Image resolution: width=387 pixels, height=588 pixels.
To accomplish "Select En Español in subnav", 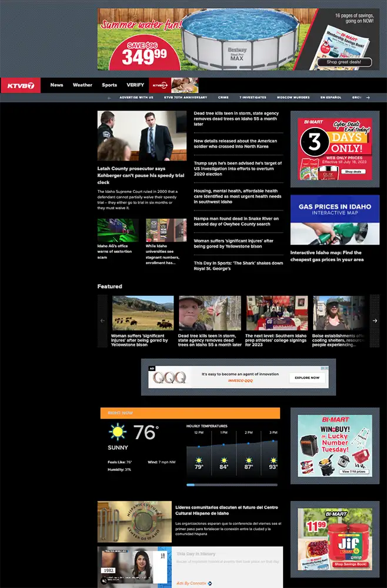I will [x=331, y=98].
